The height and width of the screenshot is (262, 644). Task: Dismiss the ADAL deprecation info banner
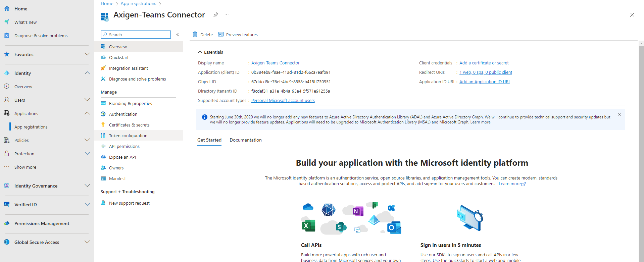click(620, 115)
